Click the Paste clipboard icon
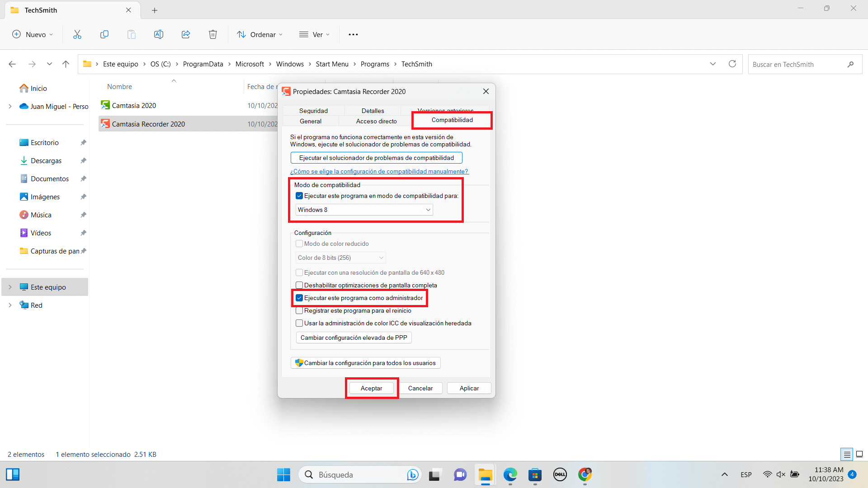This screenshot has height=488, width=868. (x=132, y=34)
